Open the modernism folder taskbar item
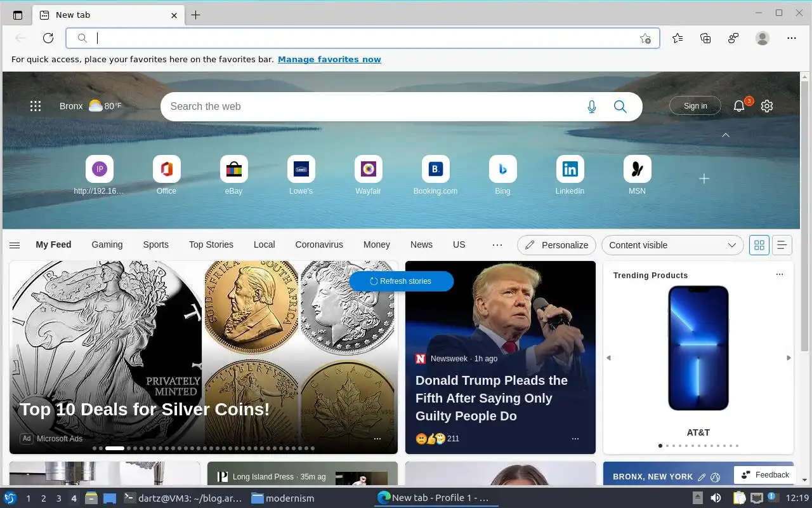This screenshot has height=508, width=812. [x=283, y=498]
